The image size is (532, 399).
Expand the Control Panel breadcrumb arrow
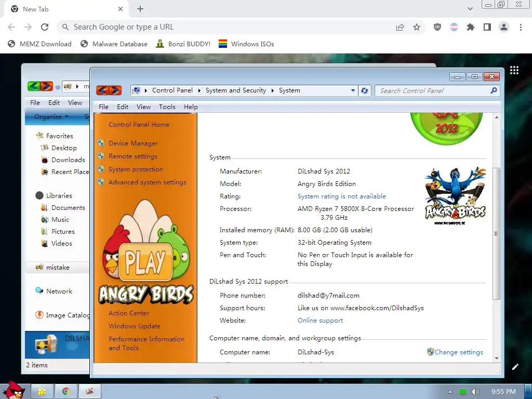pos(199,90)
